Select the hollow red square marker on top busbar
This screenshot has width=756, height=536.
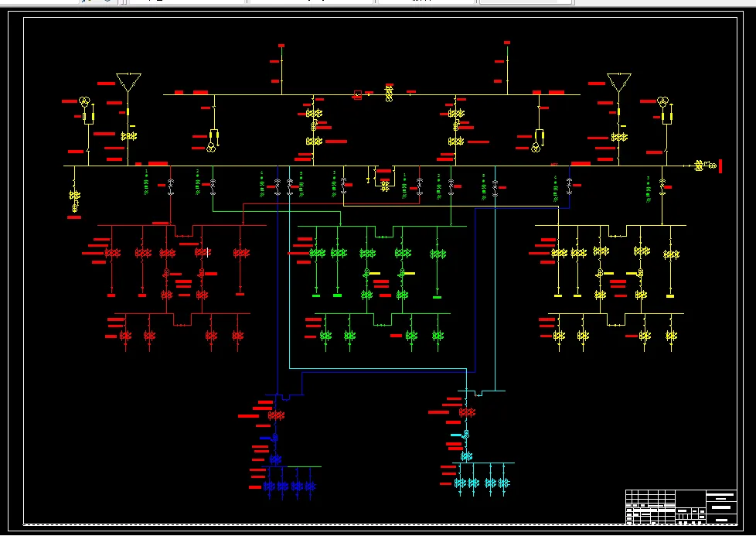coord(358,94)
